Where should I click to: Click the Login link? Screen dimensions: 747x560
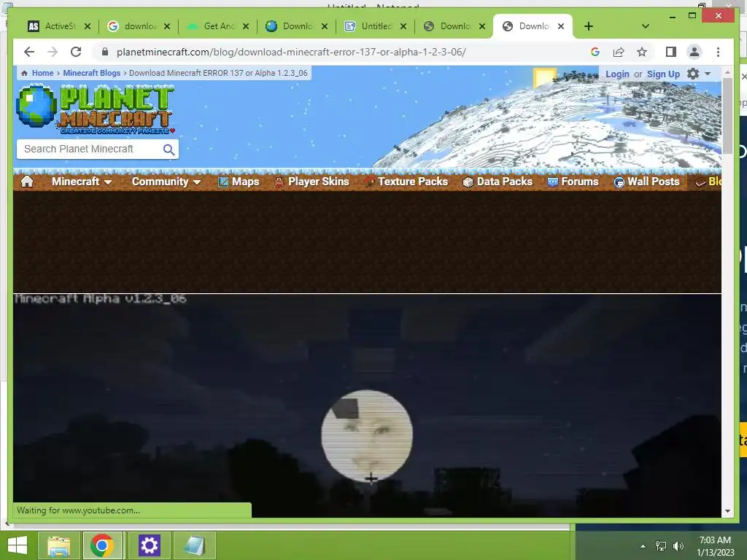pos(617,74)
